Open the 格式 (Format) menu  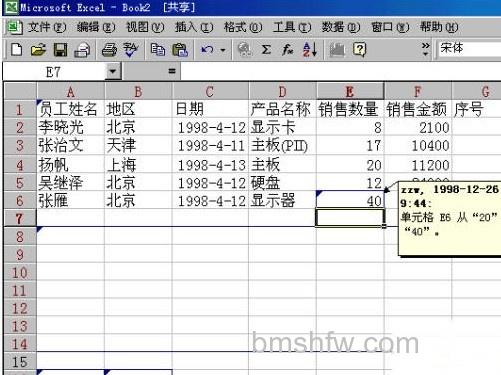[x=243, y=27]
